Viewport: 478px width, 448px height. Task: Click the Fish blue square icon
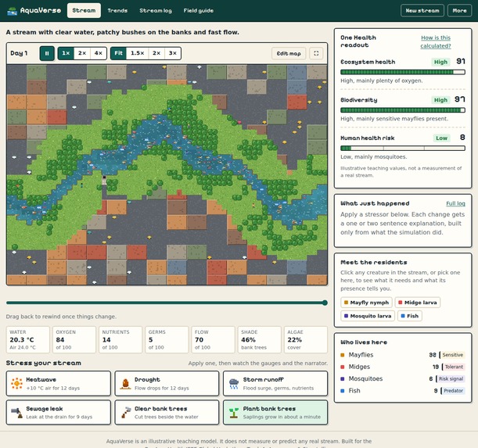coord(403,316)
